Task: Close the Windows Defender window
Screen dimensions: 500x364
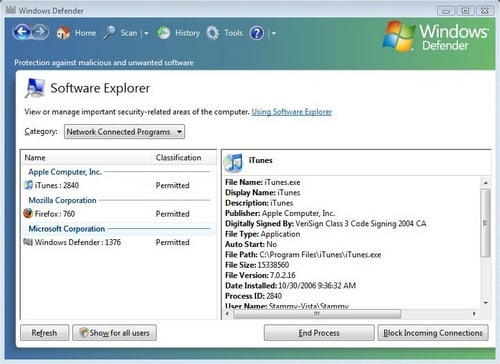Action: click(485, 11)
